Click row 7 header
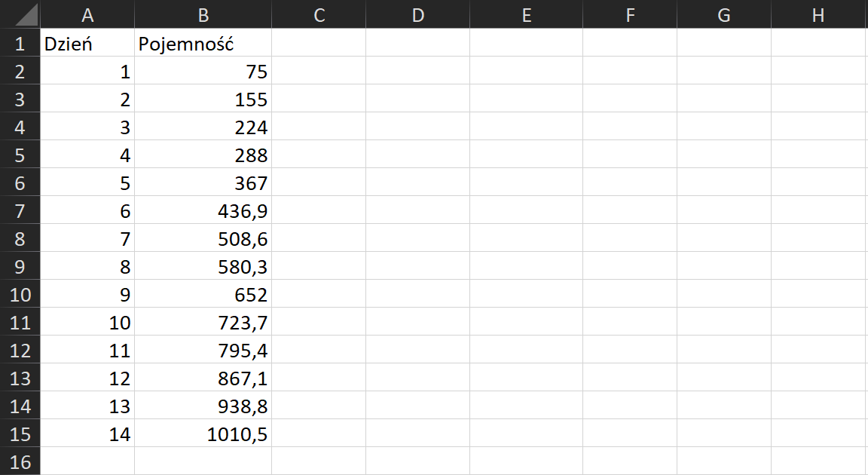868x475 pixels. pyautogui.click(x=20, y=211)
